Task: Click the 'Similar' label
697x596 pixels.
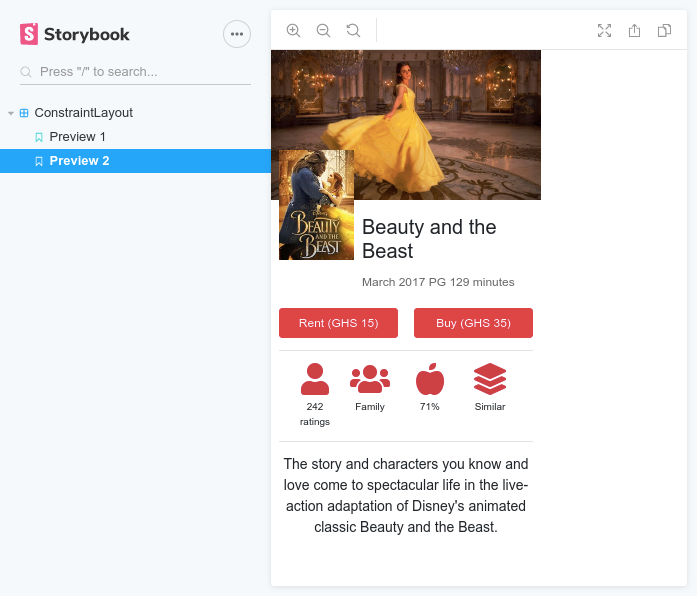Action: (x=490, y=407)
